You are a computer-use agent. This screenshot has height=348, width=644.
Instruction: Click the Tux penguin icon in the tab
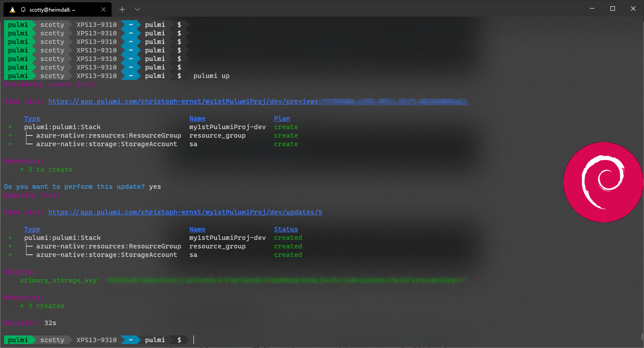click(13, 9)
